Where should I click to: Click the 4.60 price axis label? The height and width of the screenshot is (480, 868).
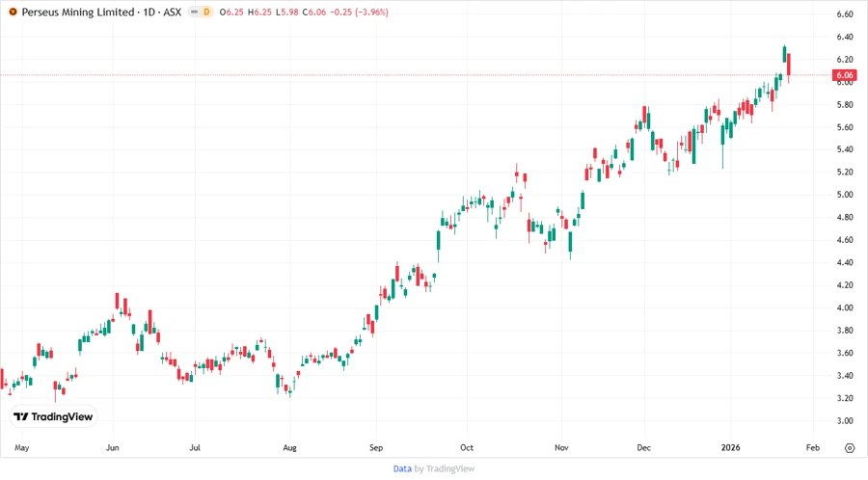pos(845,240)
